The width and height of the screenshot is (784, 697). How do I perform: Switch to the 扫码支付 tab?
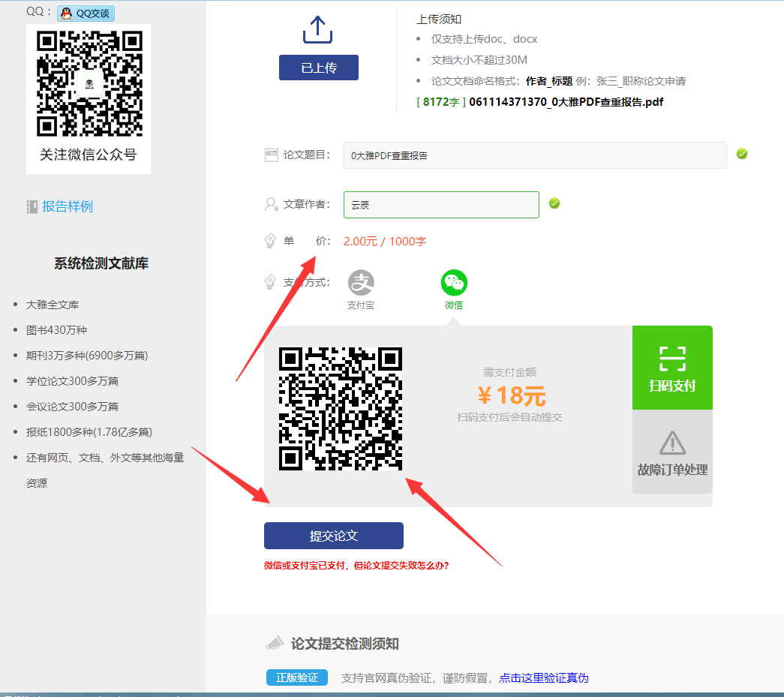[x=672, y=368]
